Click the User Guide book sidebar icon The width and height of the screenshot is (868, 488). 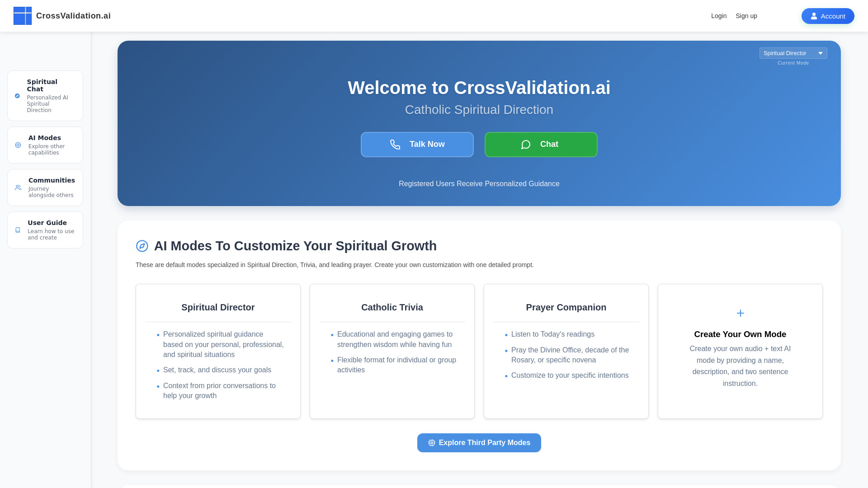18,230
